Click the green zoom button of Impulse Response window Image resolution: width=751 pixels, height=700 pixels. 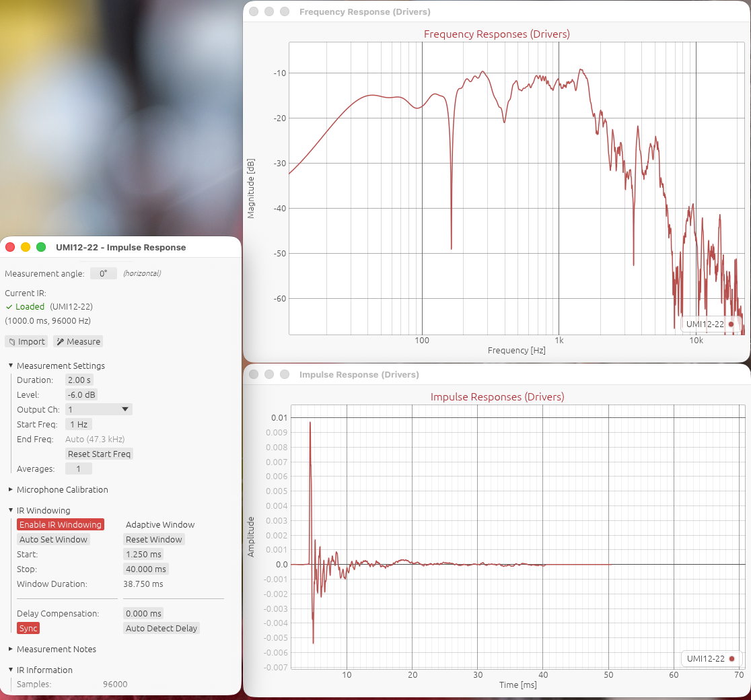(x=41, y=247)
